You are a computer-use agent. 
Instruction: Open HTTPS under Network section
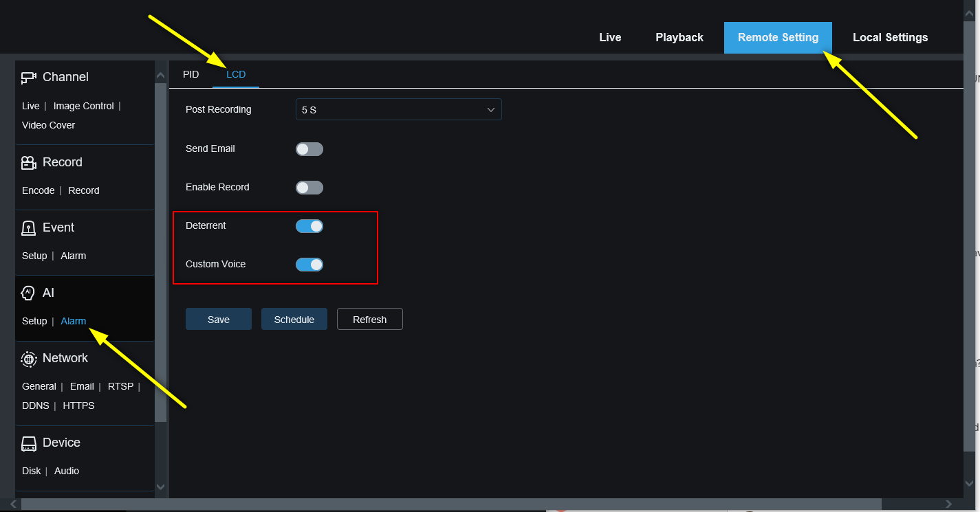79,405
